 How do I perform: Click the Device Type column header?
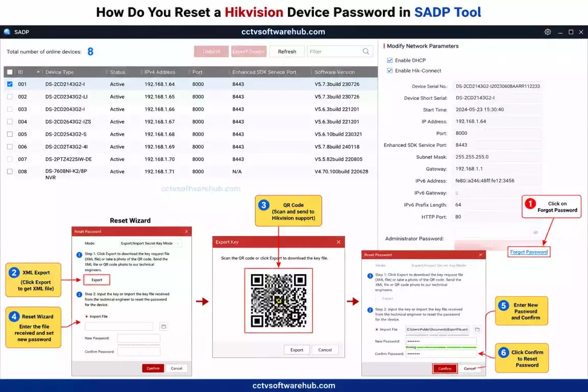click(x=60, y=72)
